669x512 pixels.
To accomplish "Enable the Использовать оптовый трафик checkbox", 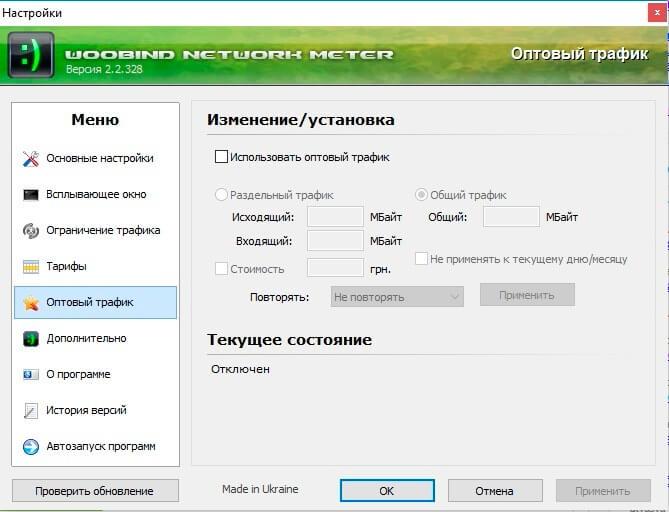I will point(222,157).
